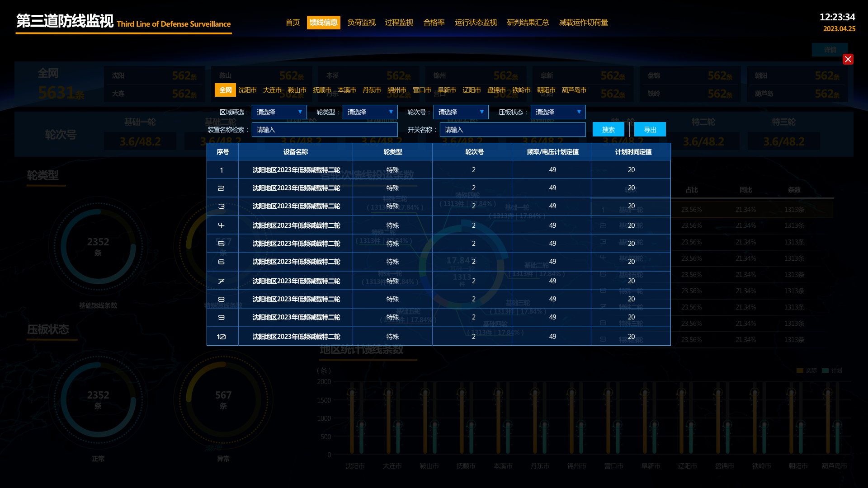
Task: Expand the 轮类型 dropdown
Action: (370, 112)
